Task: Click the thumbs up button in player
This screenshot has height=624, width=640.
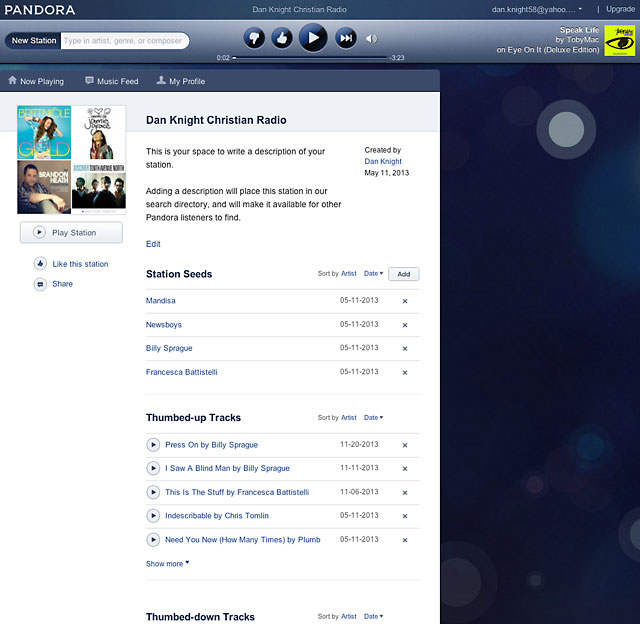Action: [282, 38]
